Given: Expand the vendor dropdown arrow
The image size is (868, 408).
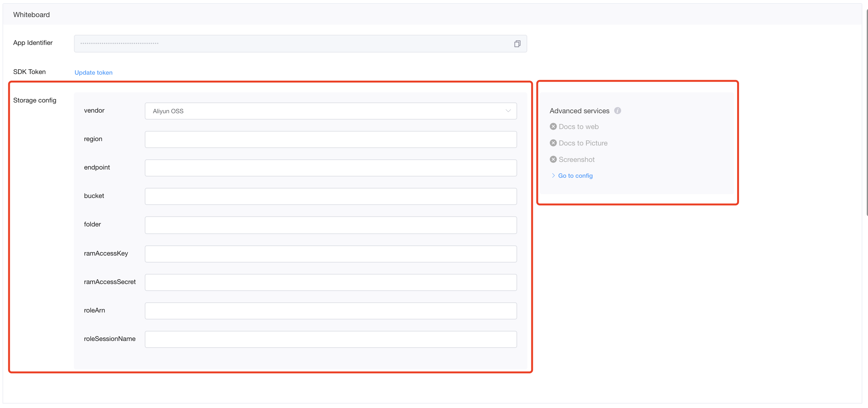Looking at the screenshot, I should coord(508,111).
